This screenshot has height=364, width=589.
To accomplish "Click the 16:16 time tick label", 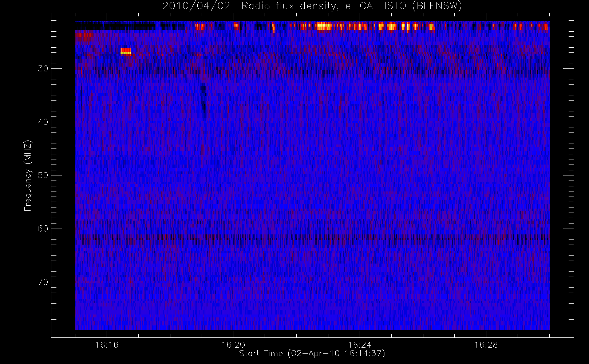I will click(107, 345).
